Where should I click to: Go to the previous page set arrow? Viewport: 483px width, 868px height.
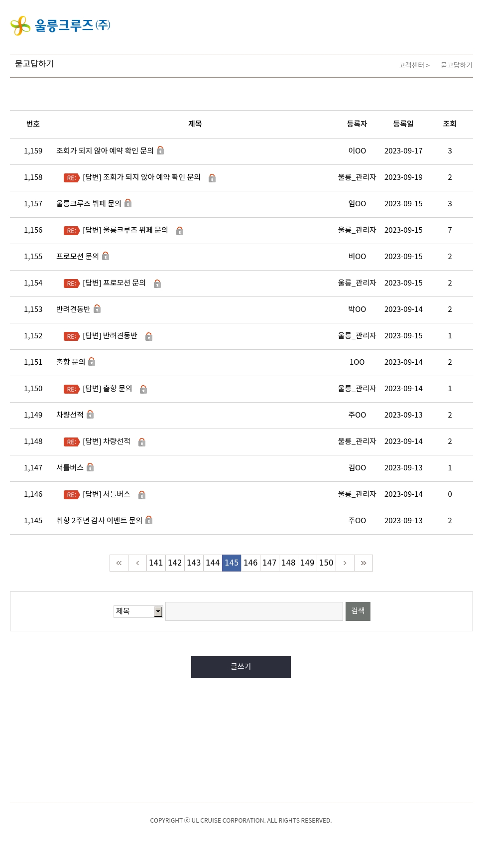click(137, 563)
